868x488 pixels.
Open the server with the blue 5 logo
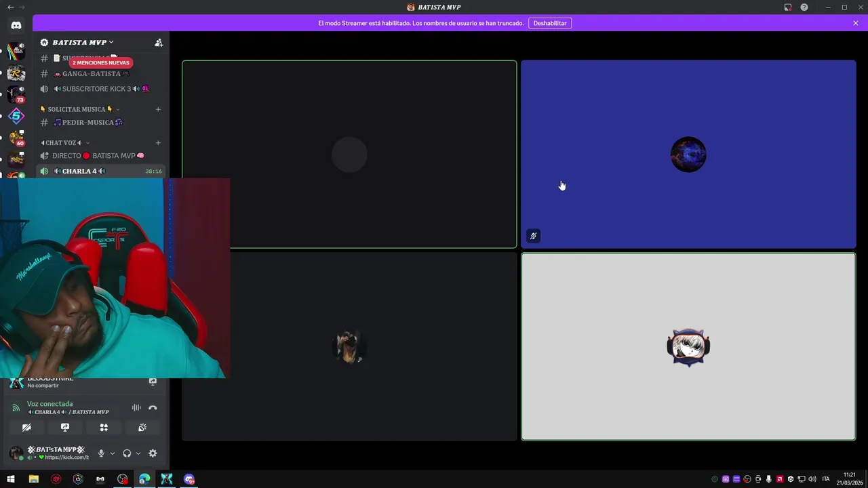click(x=16, y=117)
